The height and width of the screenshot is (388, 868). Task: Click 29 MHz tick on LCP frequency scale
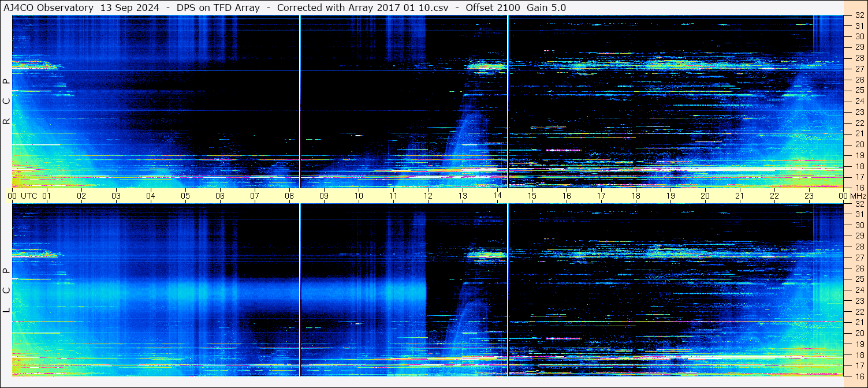pos(859,236)
